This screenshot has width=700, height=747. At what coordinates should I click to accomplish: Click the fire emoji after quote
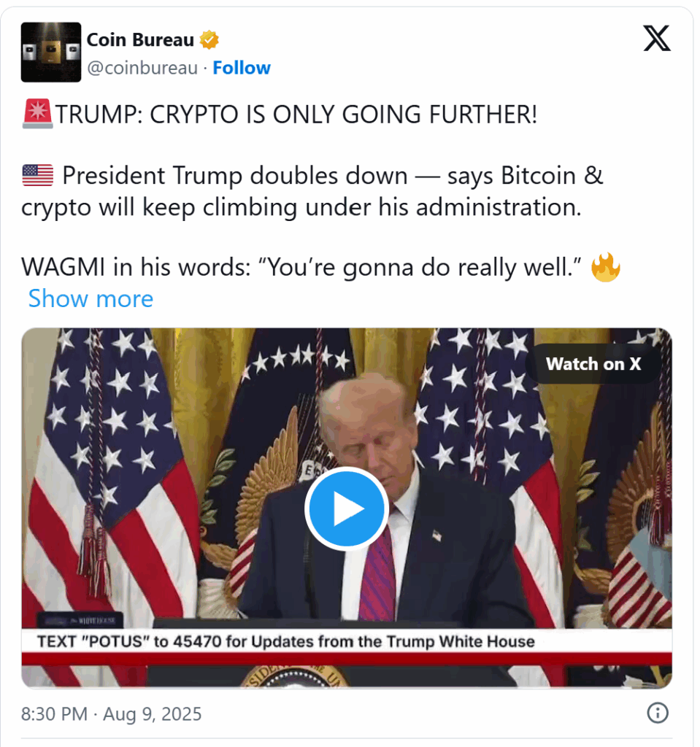606,267
